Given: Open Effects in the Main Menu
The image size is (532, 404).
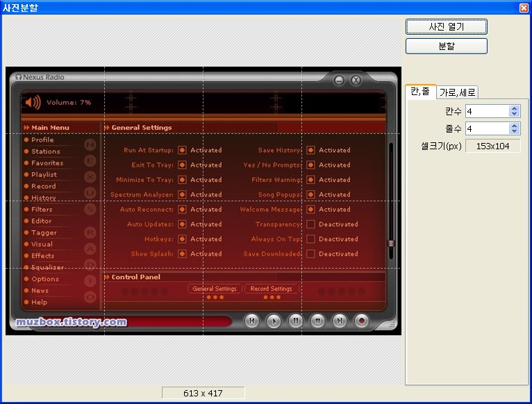Looking at the screenshot, I should click(x=43, y=255).
